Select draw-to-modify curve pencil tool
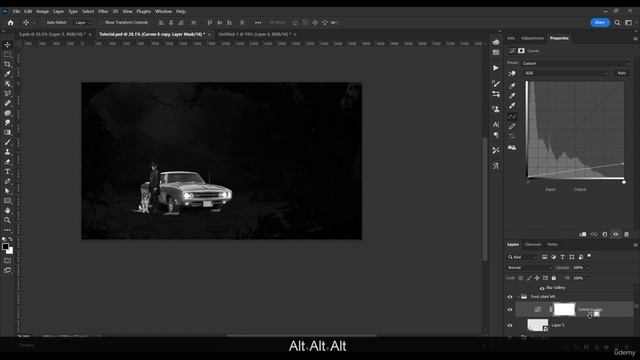The image size is (640, 360). (512, 127)
